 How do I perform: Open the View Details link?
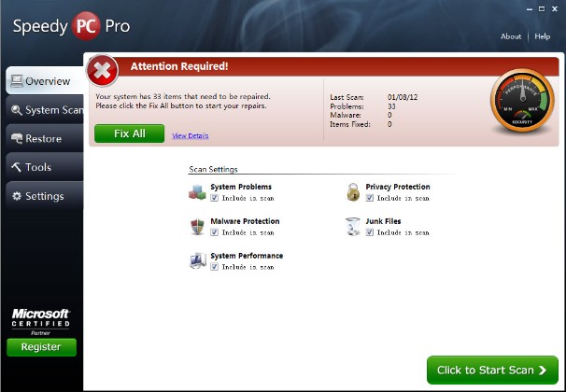[x=191, y=135]
